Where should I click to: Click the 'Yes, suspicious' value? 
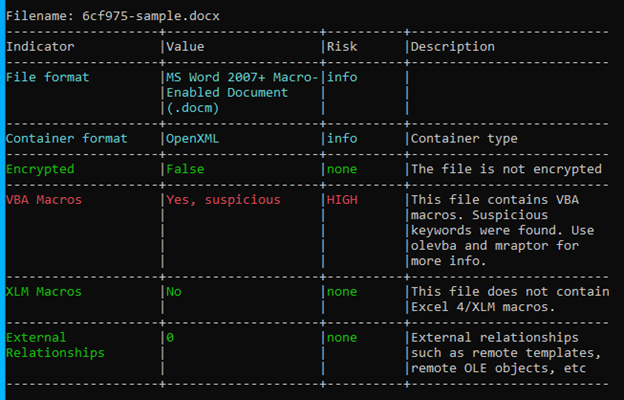pyautogui.click(x=223, y=199)
